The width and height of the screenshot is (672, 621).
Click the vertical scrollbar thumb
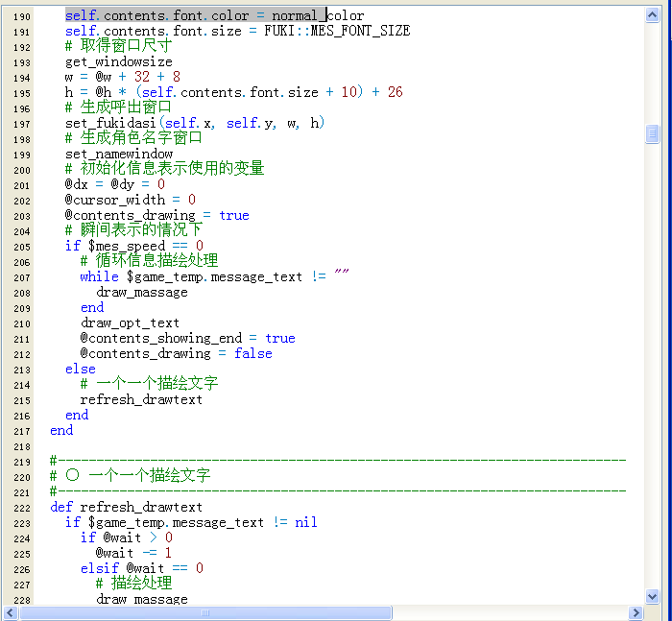point(652,133)
